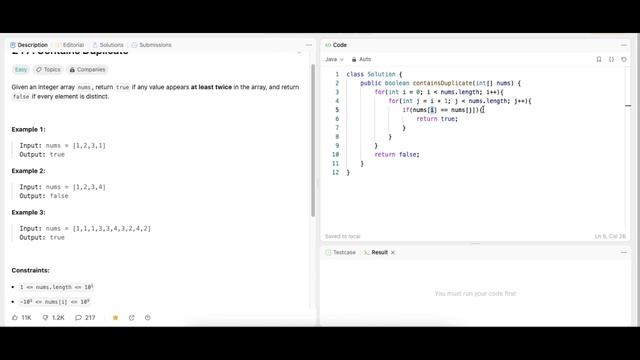
Task: Click the description panel vertical scrollbar
Action: click(x=313, y=140)
